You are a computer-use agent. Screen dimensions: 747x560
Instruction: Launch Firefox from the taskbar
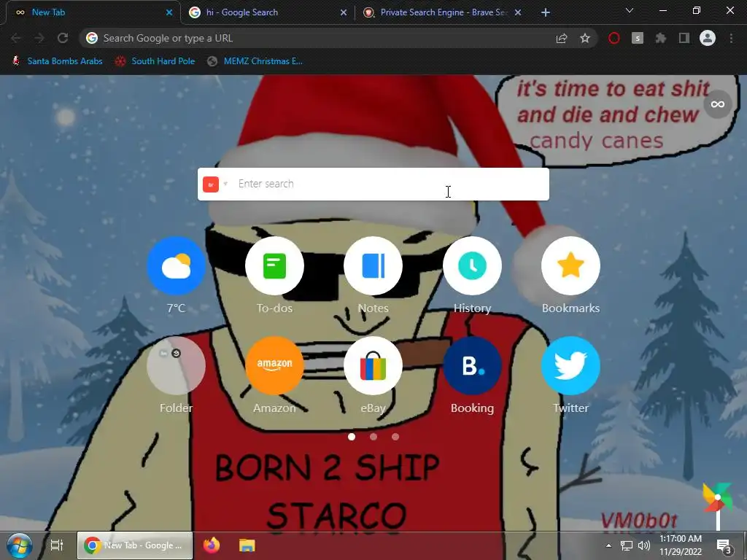pos(212,545)
